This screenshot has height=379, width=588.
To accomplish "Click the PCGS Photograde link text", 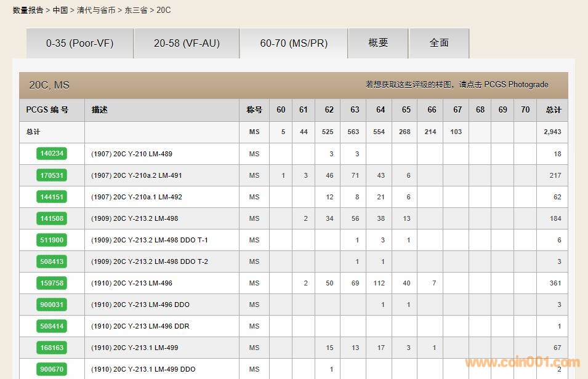I will click(516, 85).
